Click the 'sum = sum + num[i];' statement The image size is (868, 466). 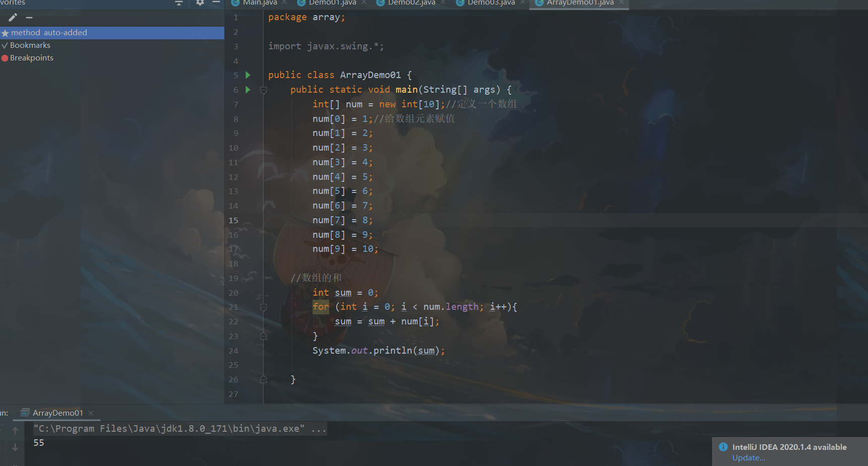[387, 321]
